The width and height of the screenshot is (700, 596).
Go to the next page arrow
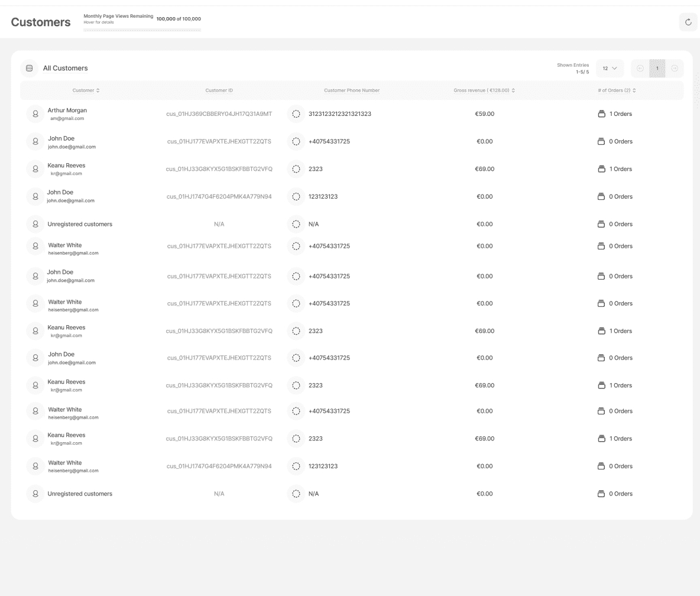[x=675, y=69]
